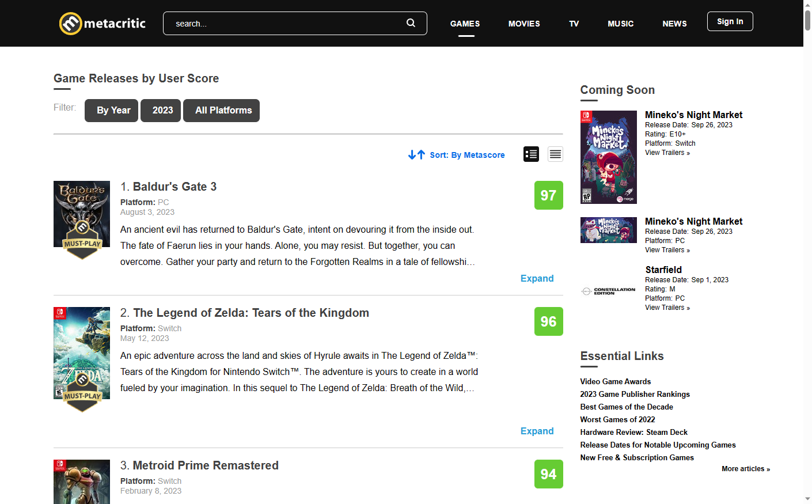Viewport: 812px width, 504px height.
Task: View Trailers for Mineko's Switch version
Action: coord(667,153)
